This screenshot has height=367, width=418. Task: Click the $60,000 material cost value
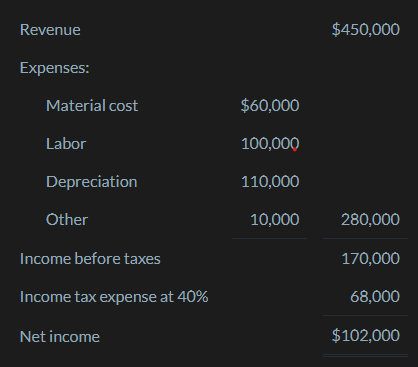270,106
